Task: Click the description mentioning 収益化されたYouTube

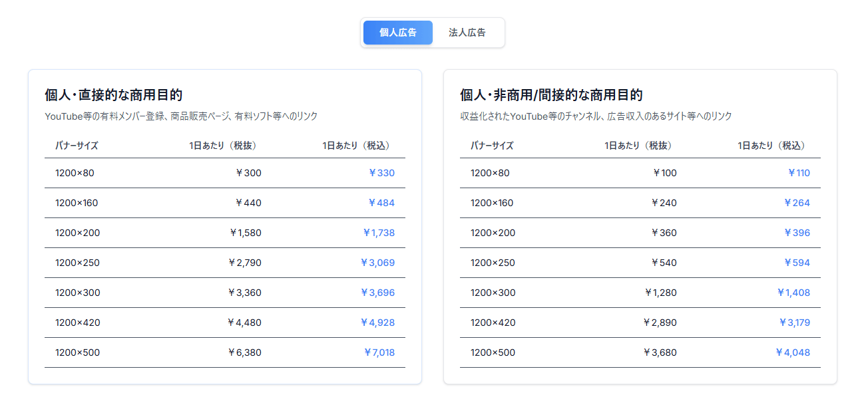Action: tap(596, 116)
